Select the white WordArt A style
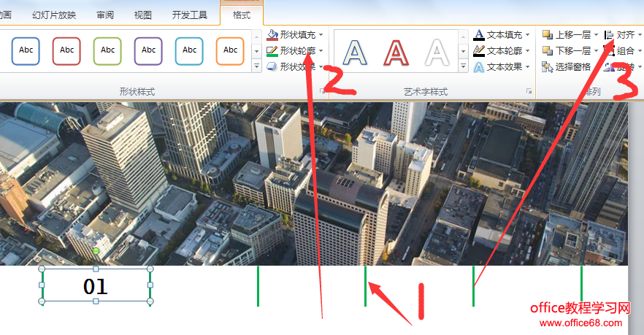Viewport: 644px width, 335px height. tap(437, 53)
